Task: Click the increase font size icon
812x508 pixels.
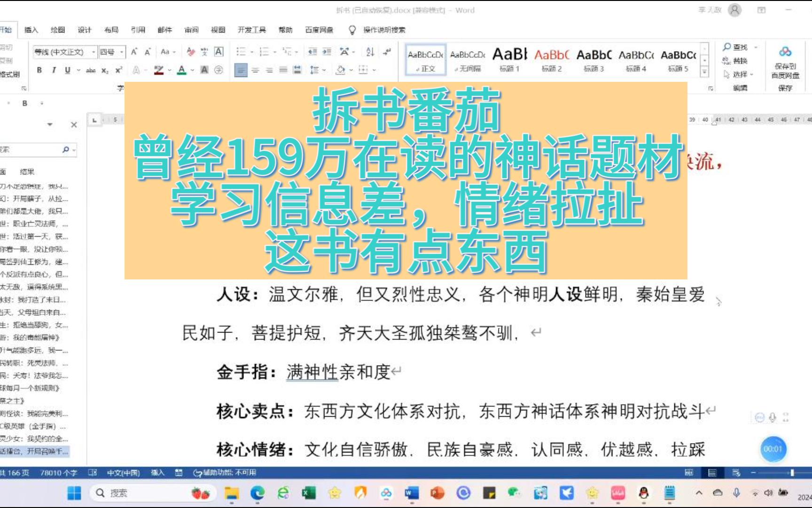Action: pos(134,52)
